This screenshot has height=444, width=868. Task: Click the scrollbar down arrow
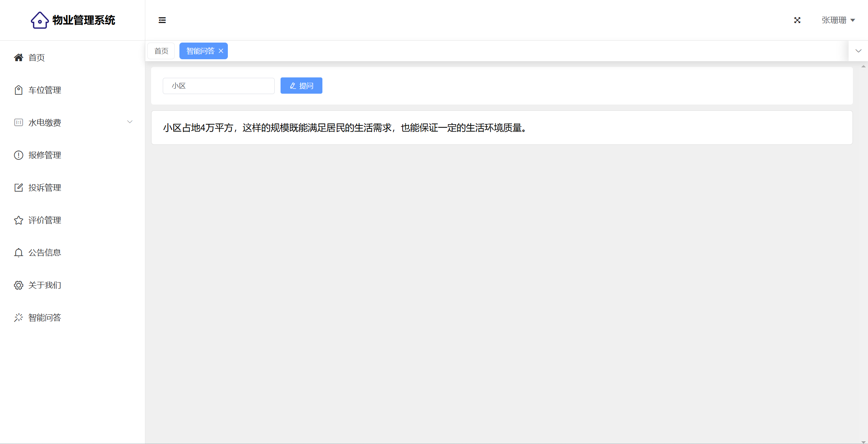(x=863, y=441)
